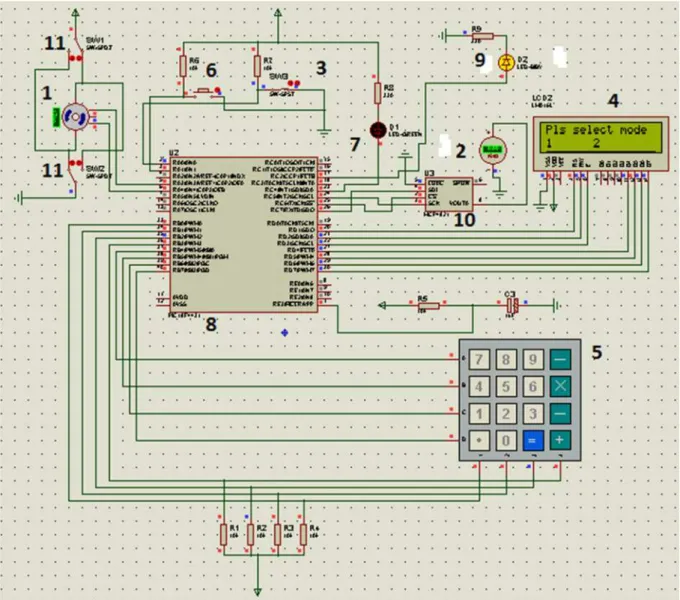Screen dimensions: 680x600
Task: Click the dot key left of the 0 key
Action: pos(479,440)
